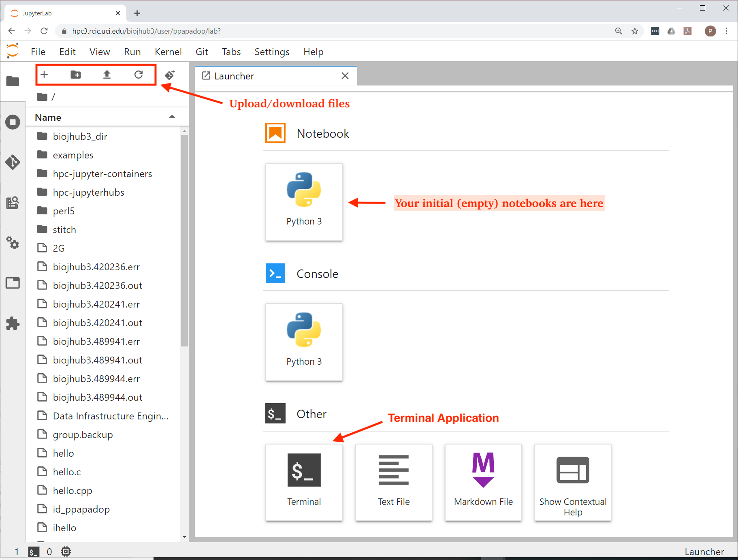
Task: Launch a Python 3 console
Action: pos(304,342)
